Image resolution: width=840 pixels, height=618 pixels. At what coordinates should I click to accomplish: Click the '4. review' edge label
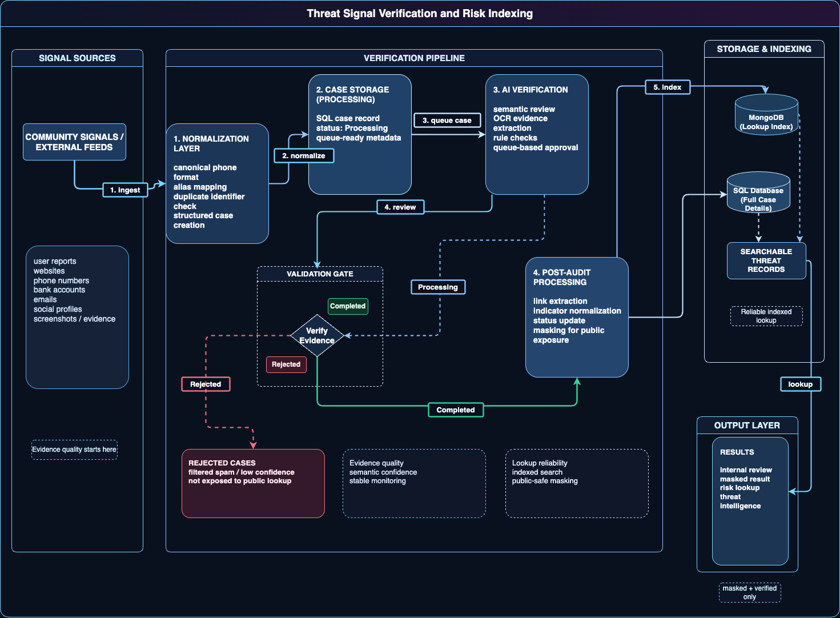tap(400, 207)
